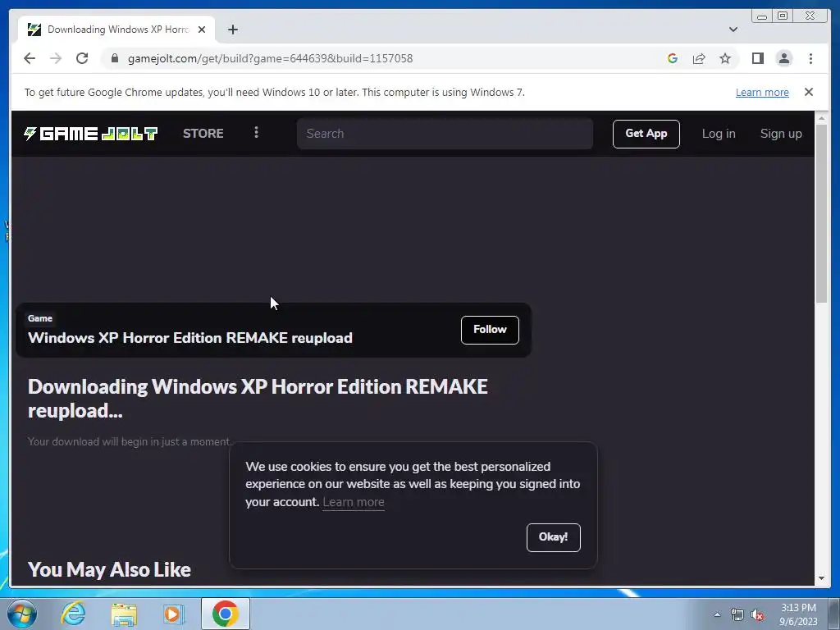The height and width of the screenshot is (630, 840).
Task: Accept cookies with the Okay! button
Action: [x=554, y=537]
